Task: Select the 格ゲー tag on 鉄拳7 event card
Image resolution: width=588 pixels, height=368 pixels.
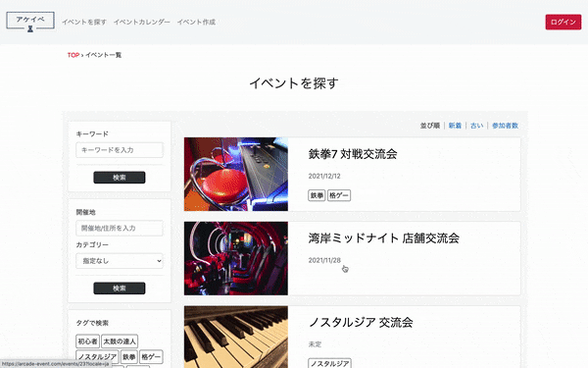Action: click(339, 195)
